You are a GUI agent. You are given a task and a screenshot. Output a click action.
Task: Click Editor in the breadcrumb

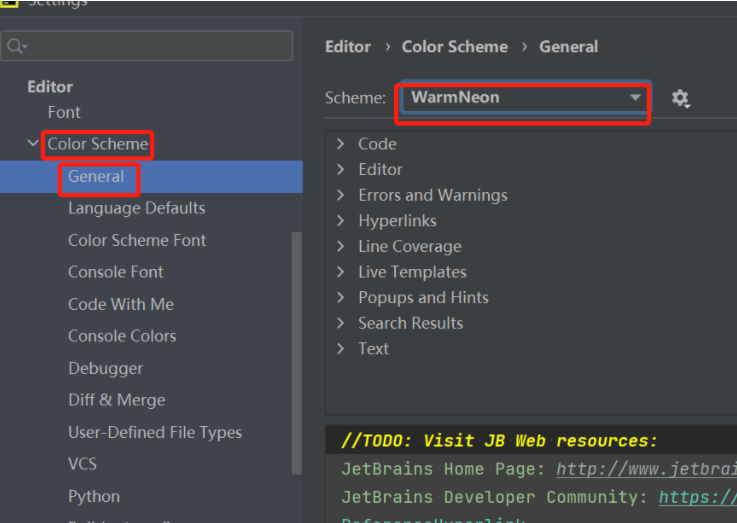click(x=348, y=47)
